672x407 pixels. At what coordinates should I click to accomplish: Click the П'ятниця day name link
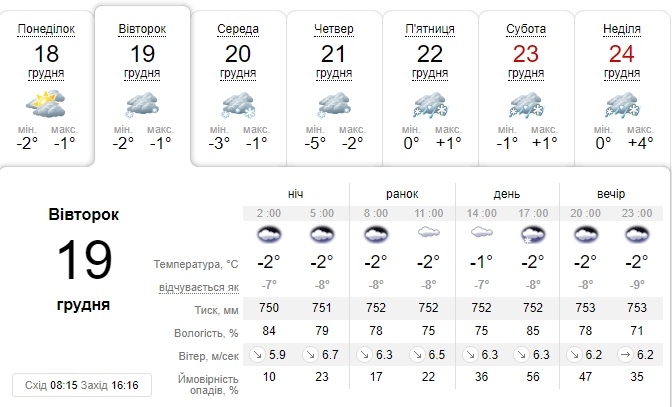pos(430,29)
